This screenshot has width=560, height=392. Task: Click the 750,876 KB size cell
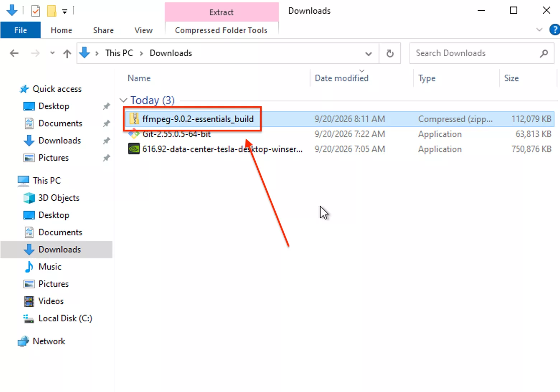coord(531,149)
